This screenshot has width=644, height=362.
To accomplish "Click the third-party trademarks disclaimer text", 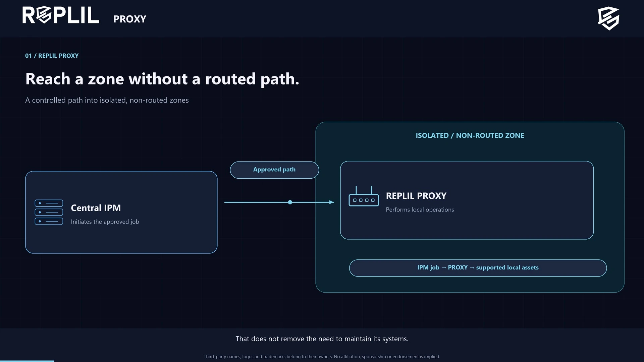I will pos(322,357).
